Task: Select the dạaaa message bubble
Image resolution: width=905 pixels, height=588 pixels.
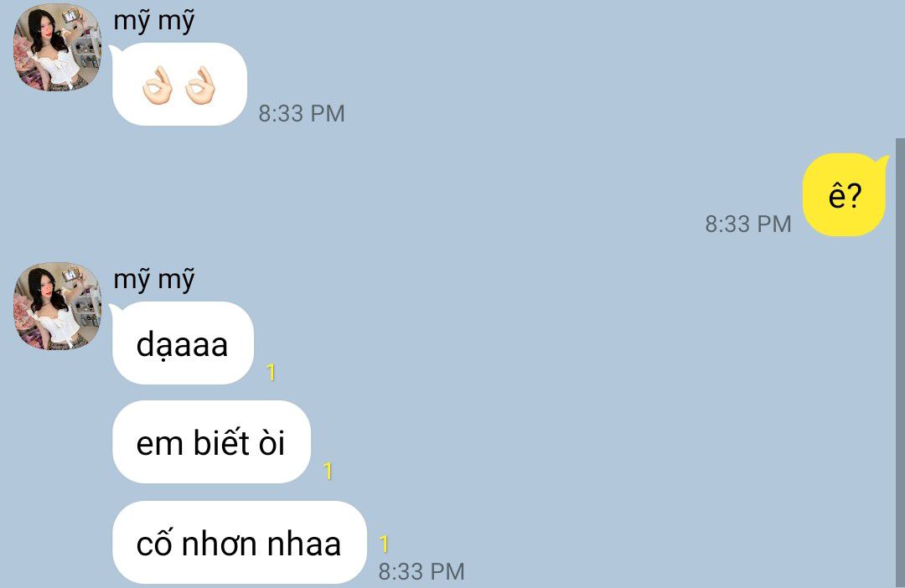Action: [183, 343]
